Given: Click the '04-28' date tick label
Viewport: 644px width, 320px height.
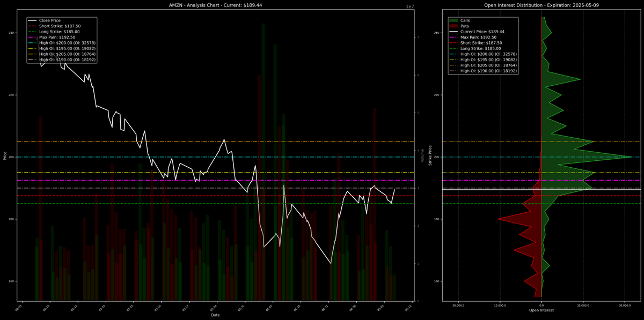Looking at the screenshot, I should point(353,308).
